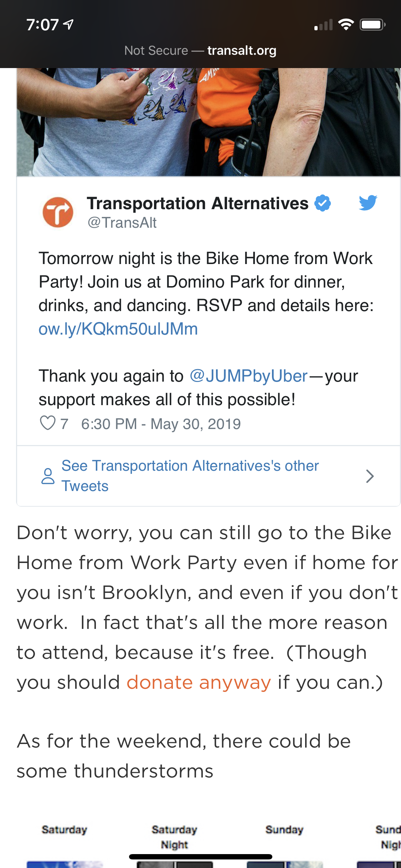Screen dimensions: 401x868
Task: Like the tweet with heart icon
Action: [x=48, y=423]
